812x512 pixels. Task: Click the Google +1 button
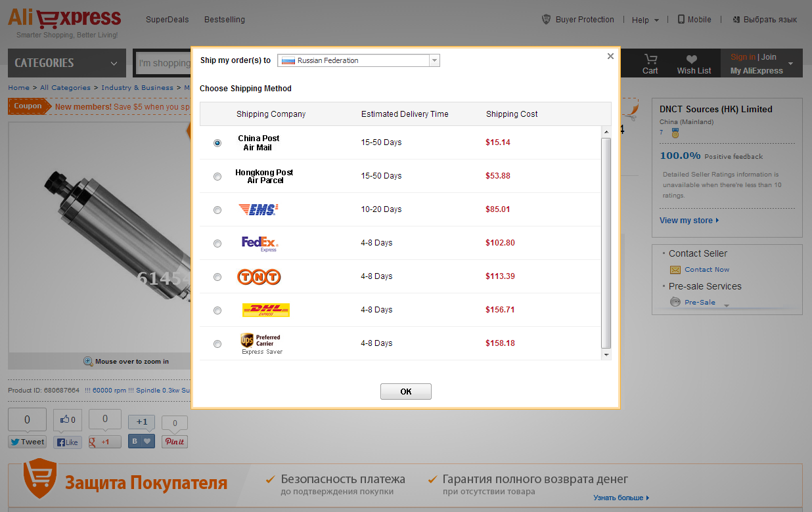coord(104,442)
